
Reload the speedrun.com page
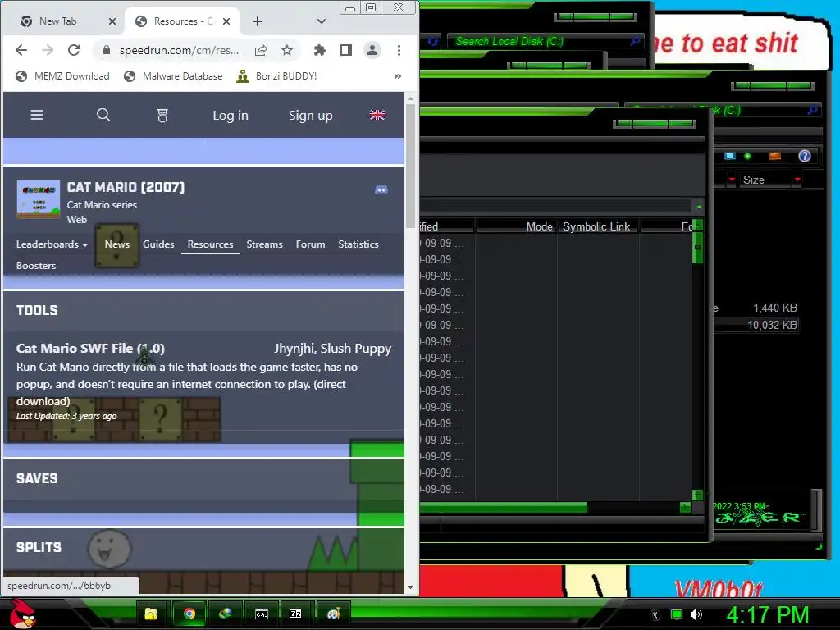tap(74, 50)
